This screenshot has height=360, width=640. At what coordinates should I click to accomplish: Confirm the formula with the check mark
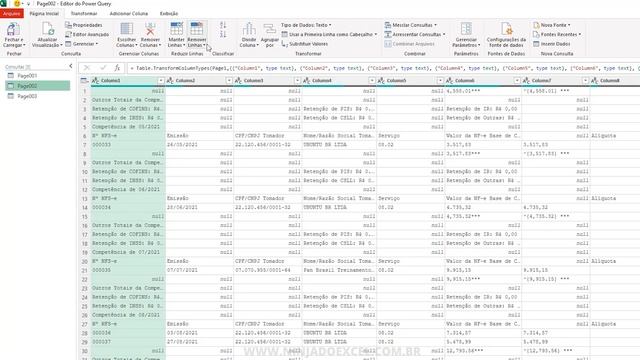pos(103,68)
